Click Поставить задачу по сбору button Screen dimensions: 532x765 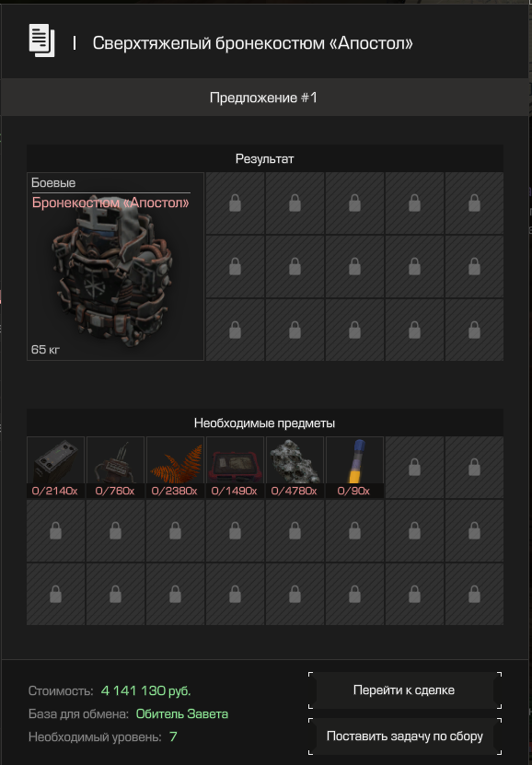405,736
